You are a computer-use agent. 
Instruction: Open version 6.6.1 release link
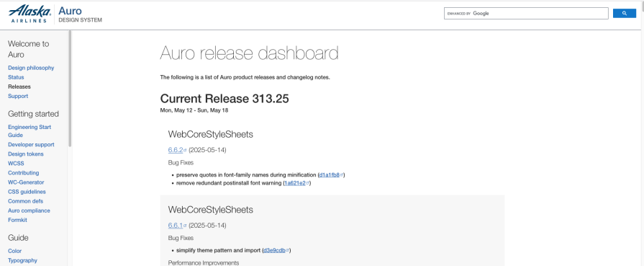[x=176, y=225]
